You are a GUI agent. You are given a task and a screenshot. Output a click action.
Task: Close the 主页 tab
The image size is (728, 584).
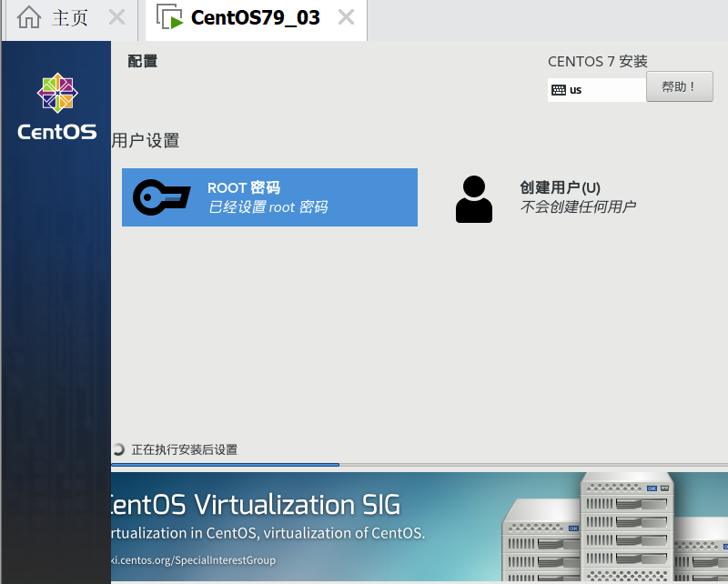[x=116, y=18]
